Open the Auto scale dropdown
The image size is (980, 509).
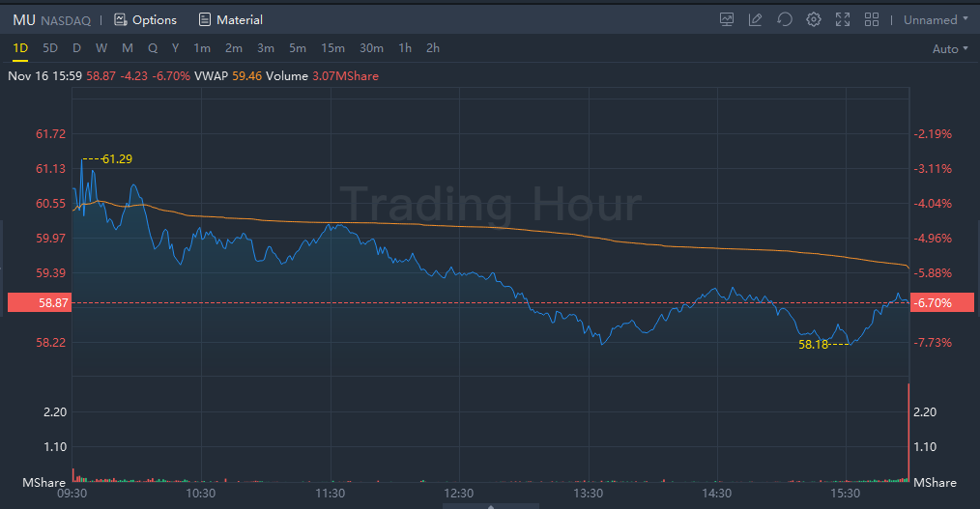[951, 48]
